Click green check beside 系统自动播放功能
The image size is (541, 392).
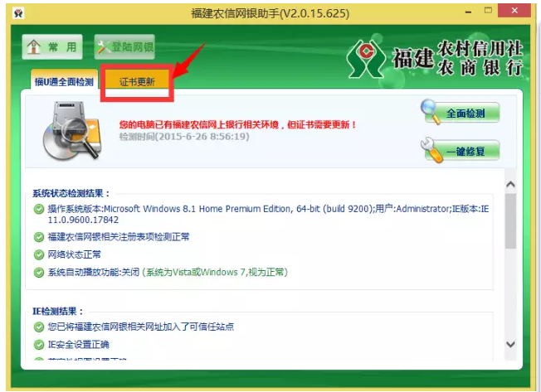tap(39, 273)
